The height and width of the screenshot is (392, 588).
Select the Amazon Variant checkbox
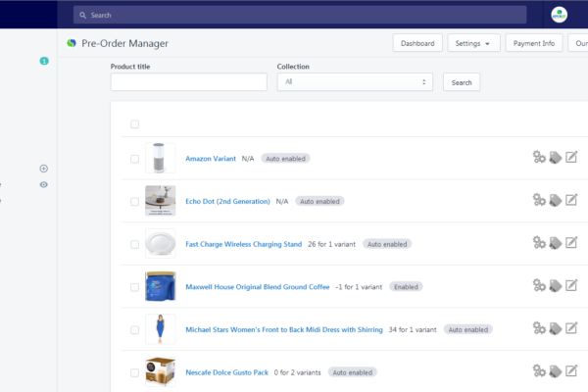point(134,159)
